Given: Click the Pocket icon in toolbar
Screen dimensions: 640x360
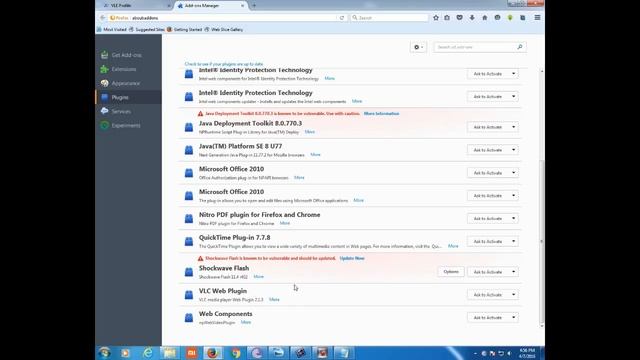Looking at the screenshot, I should click(460, 18).
